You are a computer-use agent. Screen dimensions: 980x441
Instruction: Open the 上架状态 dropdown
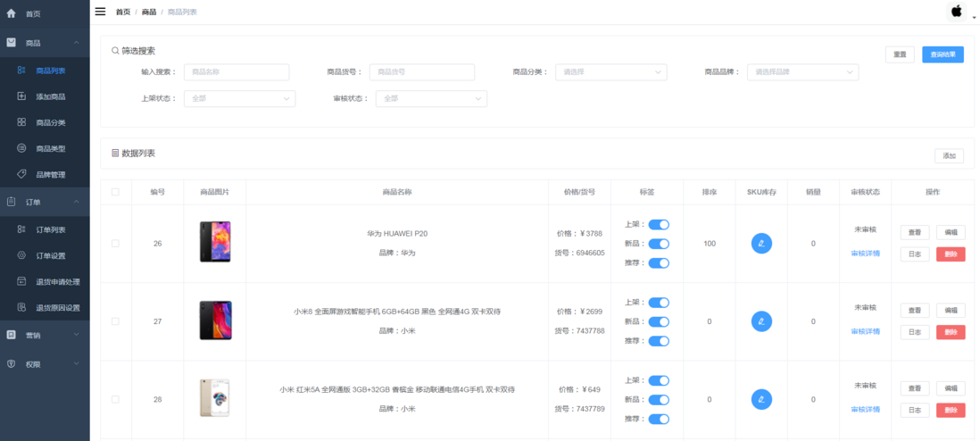coord(239,99)
